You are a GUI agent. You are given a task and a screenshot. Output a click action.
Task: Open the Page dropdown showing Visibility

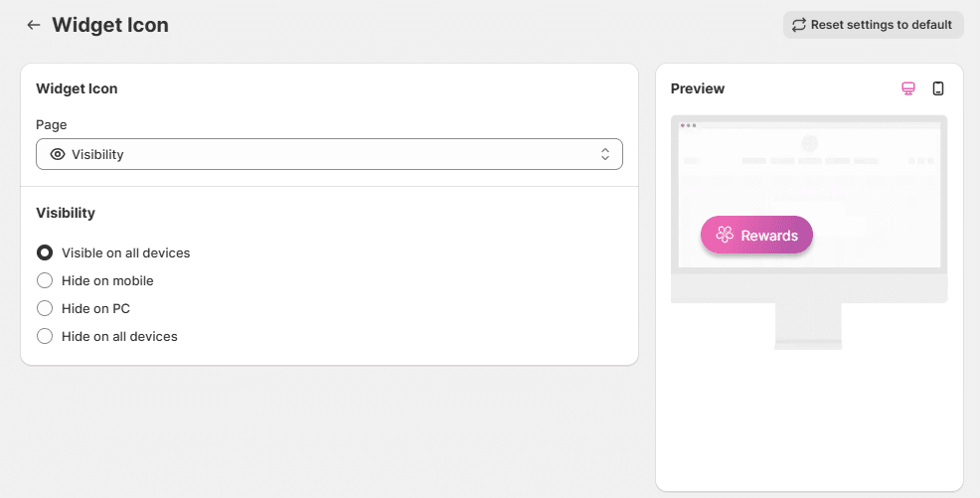[329, 154]
